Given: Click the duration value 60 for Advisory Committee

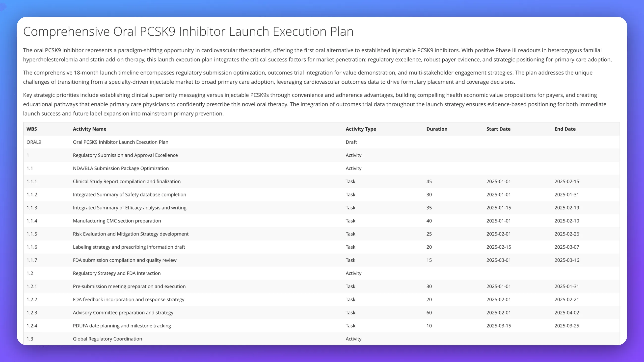Looking at the screenshot, I should tap(429, 313).
